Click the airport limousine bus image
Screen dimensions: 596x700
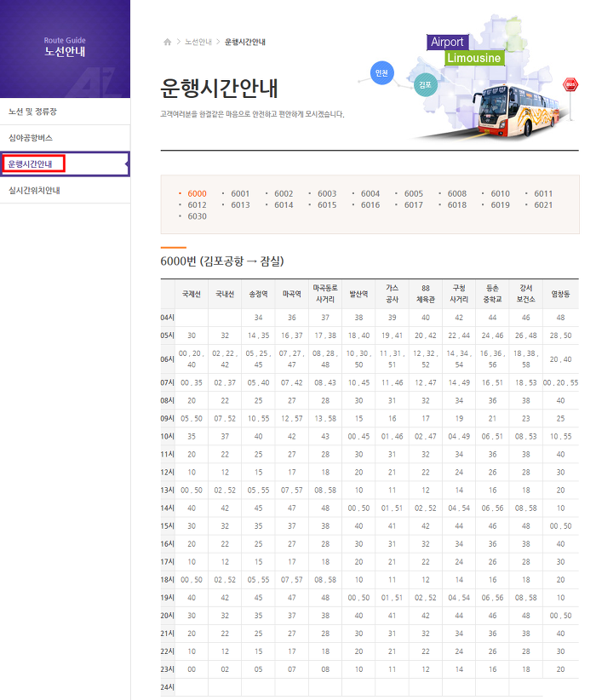pyautogui.click(x=517, y=110)
